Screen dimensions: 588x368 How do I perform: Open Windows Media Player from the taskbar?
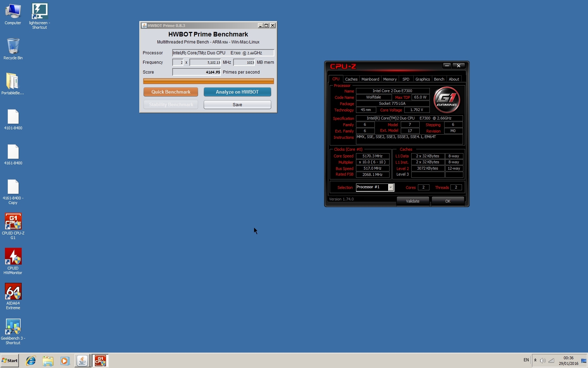(x=65, y=361)
